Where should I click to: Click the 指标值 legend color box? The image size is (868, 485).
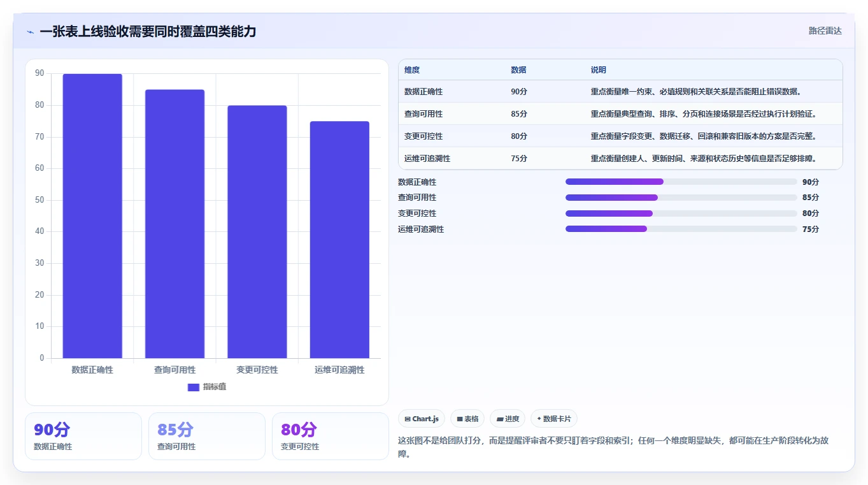[194, 387]
